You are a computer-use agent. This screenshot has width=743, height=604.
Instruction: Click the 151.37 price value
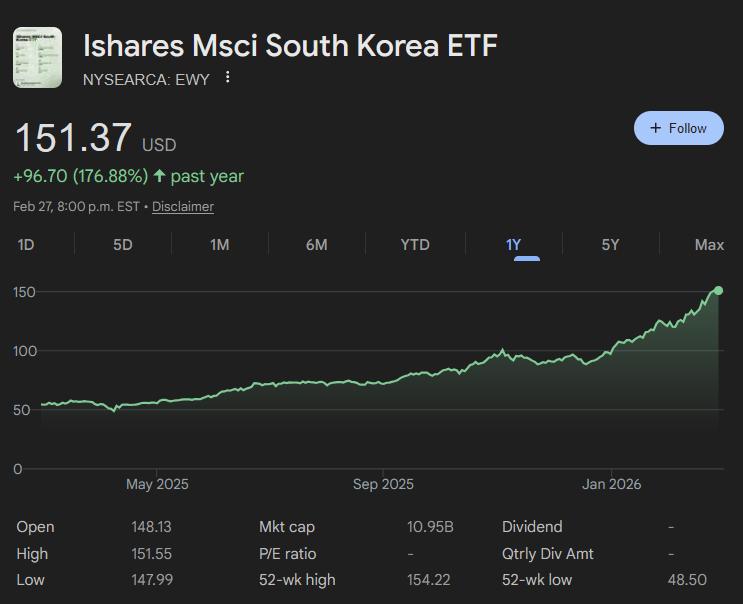[73, 137]
